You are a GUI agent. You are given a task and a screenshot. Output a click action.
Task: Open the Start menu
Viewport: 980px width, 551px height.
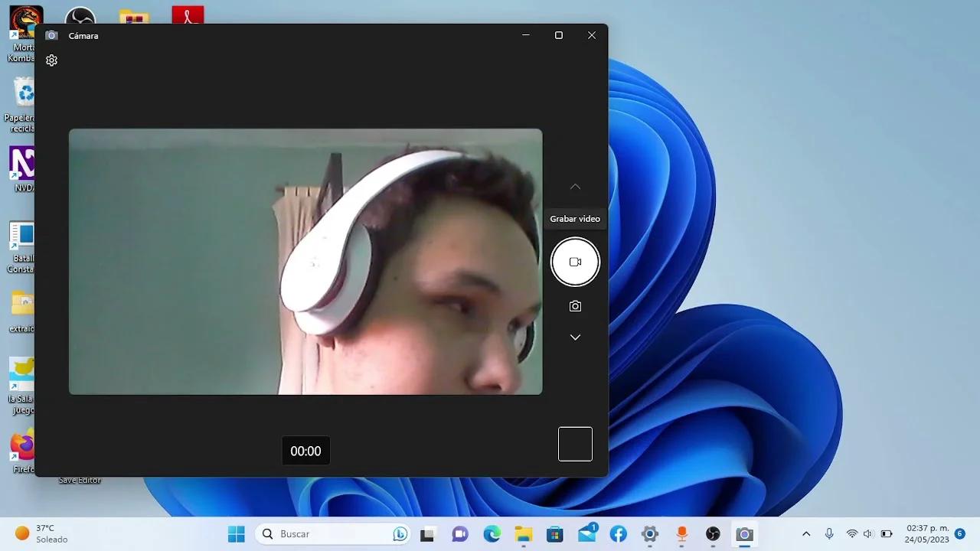click(236, 533)
